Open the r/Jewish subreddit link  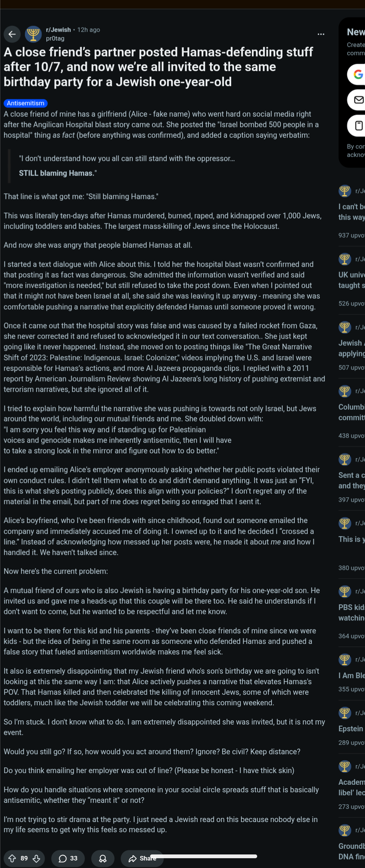pos(58,30)
